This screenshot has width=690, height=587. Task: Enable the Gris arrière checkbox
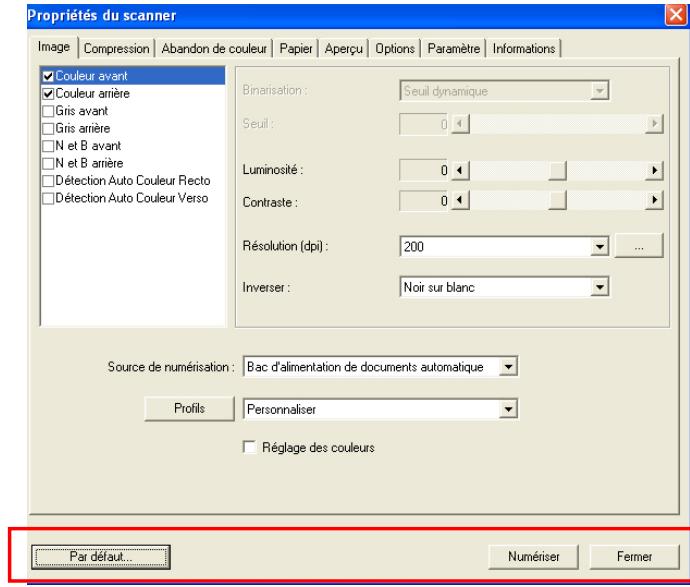(x=48, y=128)
